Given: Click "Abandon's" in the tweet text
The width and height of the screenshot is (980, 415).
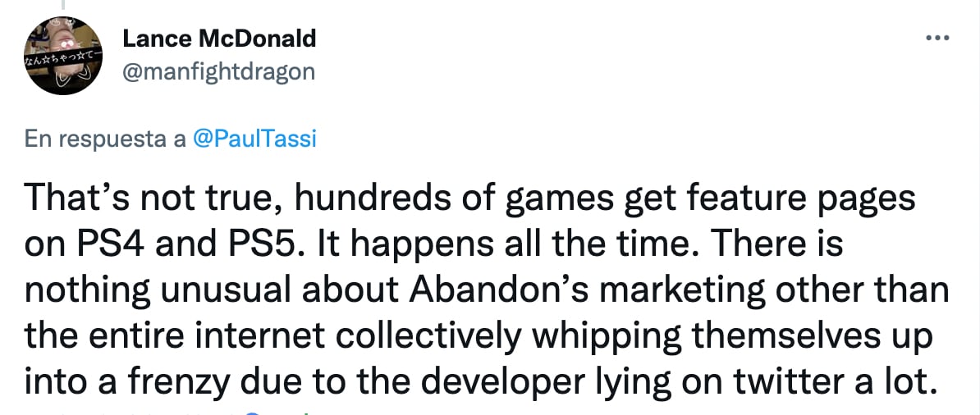Looking at the screenshot, I should tap(486, 291).
